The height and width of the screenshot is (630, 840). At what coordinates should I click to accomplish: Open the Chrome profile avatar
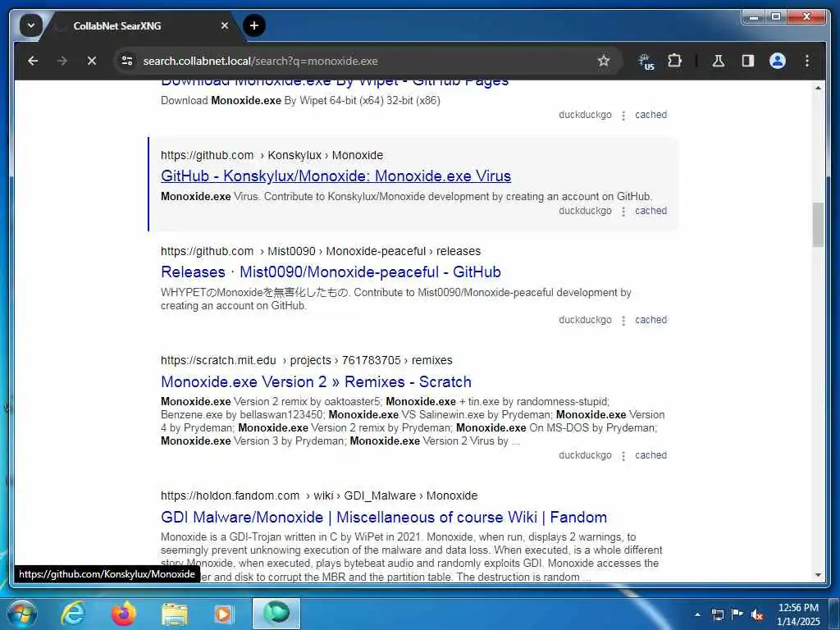[778, 61]
